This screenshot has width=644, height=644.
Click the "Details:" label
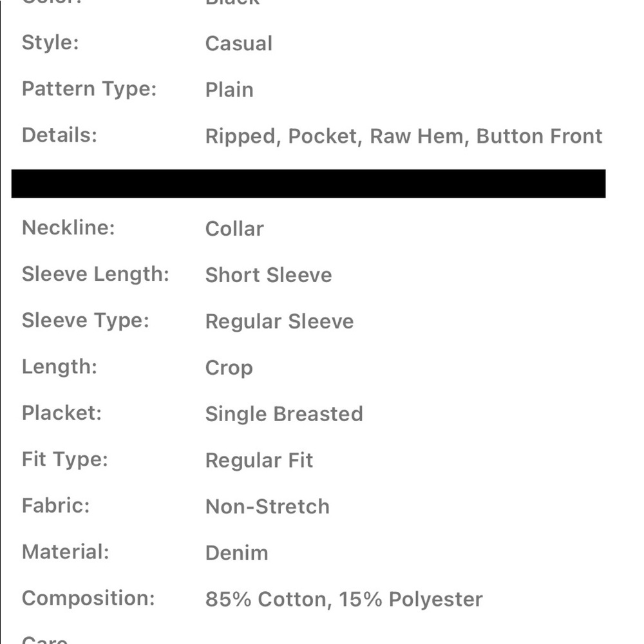[x=59, y=135]
